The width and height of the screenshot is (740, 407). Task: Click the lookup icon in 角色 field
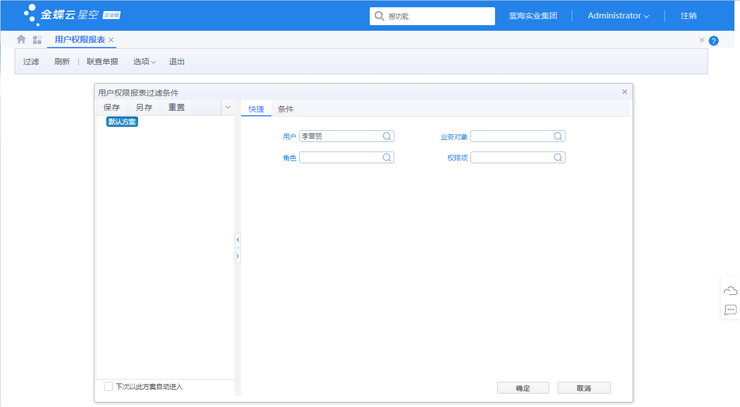(387, 157)
